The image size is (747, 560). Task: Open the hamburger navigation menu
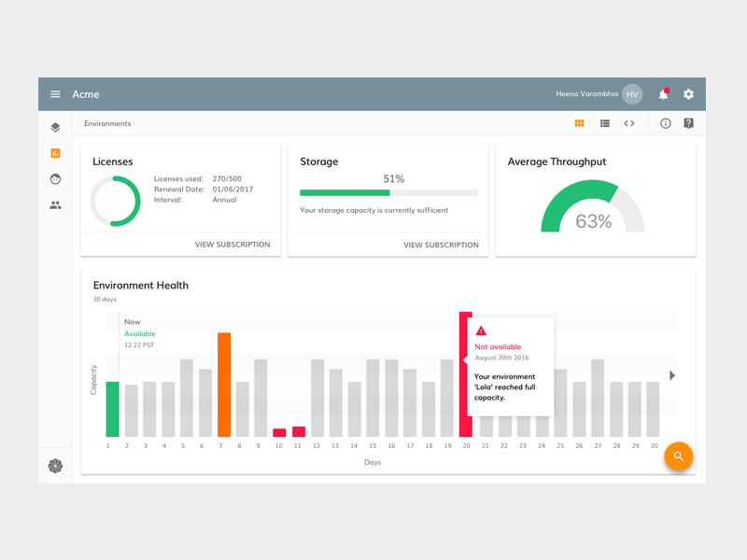55,94
